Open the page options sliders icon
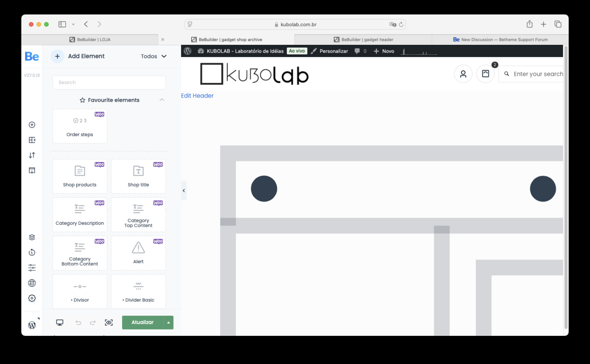590x364 pixels. [x=32, y=268]
